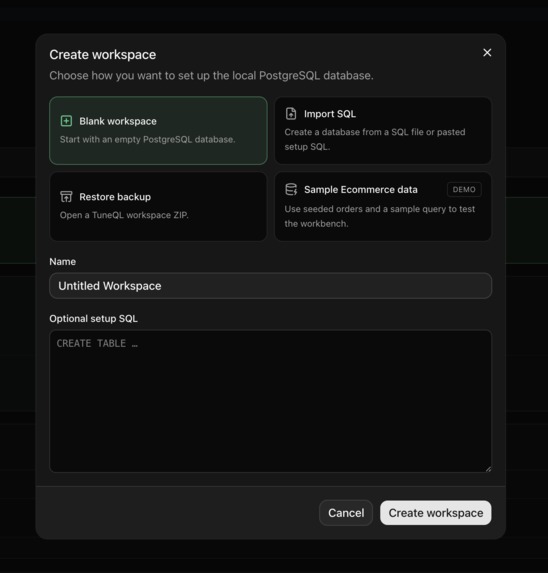Click the 'Name' field label
Screen dimensions: 548x573
tap(63, 262)
